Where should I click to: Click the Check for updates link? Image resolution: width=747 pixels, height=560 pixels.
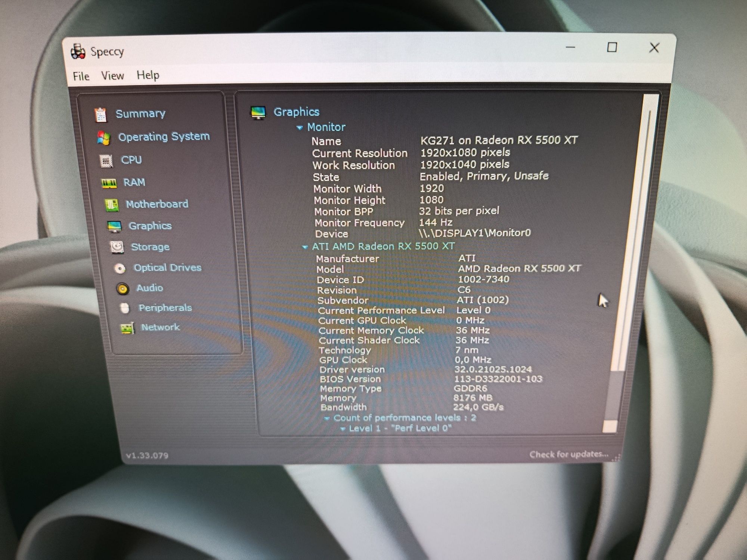click(x=569, y=454)
